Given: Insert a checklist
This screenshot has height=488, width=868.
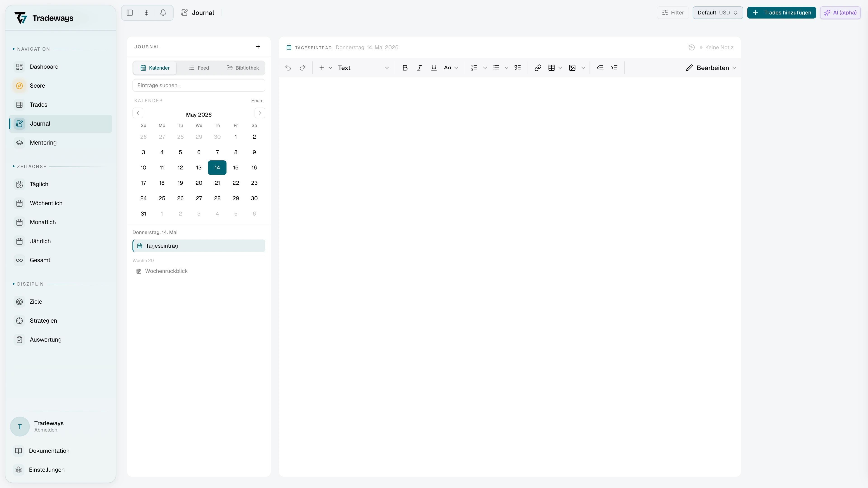Looking at the screenshot, I should click(518, 68).
